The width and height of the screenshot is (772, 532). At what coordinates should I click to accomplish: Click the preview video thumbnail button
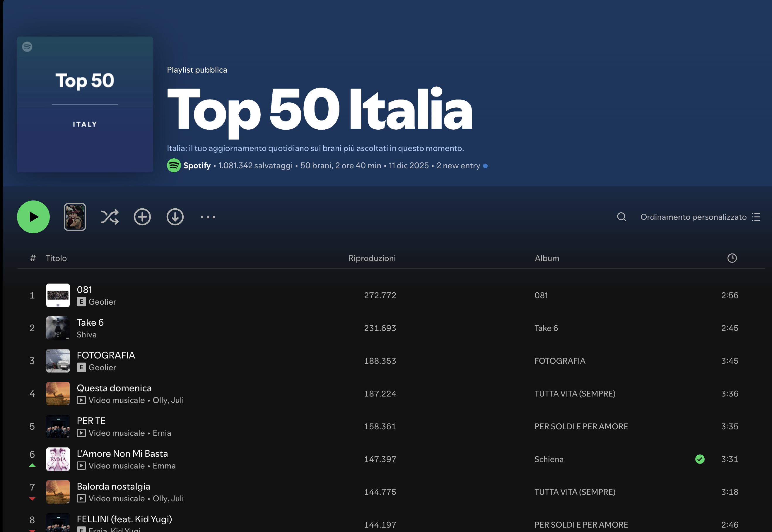(75, 217)
